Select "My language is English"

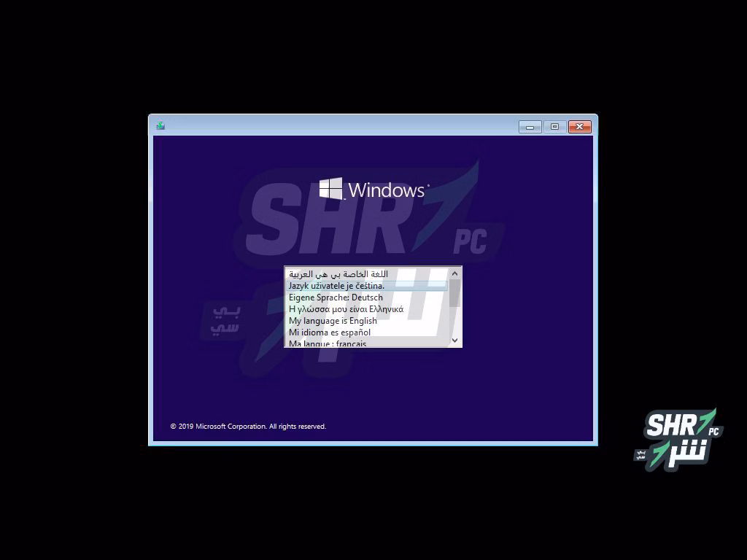click(367, 321)
